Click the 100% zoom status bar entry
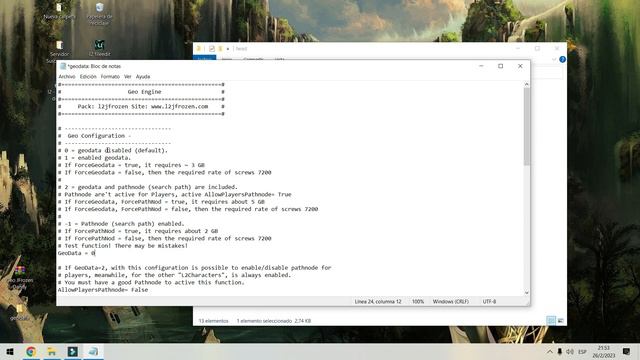640x360 pixels. point(418,302)
